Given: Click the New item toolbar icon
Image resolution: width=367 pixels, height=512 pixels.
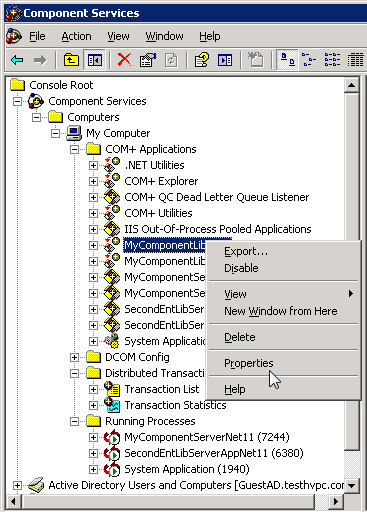Looking at the screenshot, I should (255, 60).
